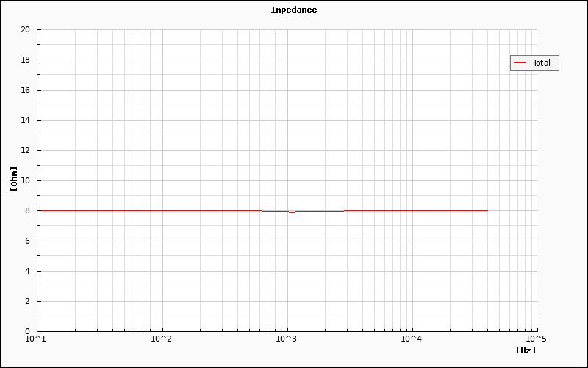Click the red impedance curve's left start
This screenshot has height=368, width=588.
click(x=38, y=210)
